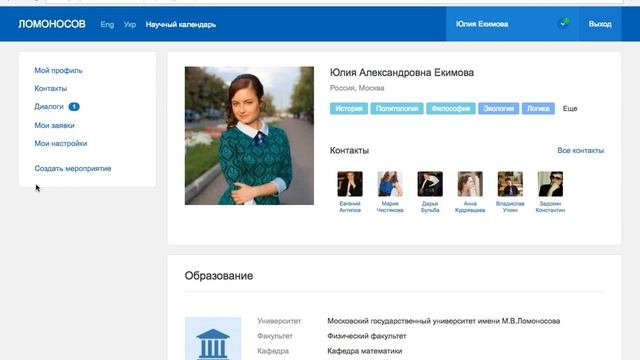The width and height of the screenshot is (640, 360).
Task: Click Дарья Бульба name link
Action: (x=430, y=207)
